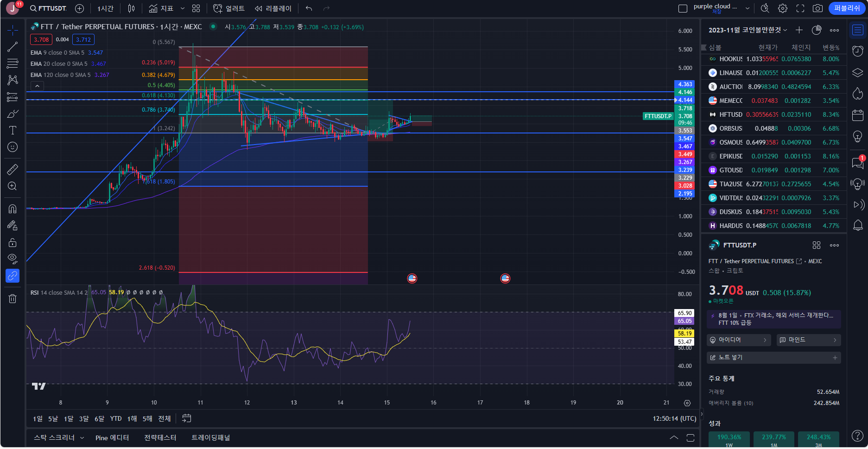
Task: Open symbol search for FTTUSDT
Action: [x=48, y=8]
